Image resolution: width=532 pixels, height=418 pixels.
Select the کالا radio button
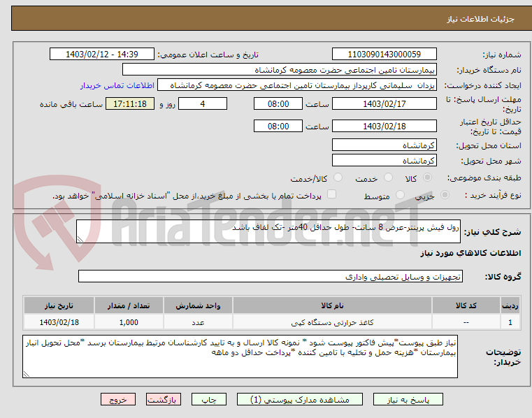coord(428,178)
